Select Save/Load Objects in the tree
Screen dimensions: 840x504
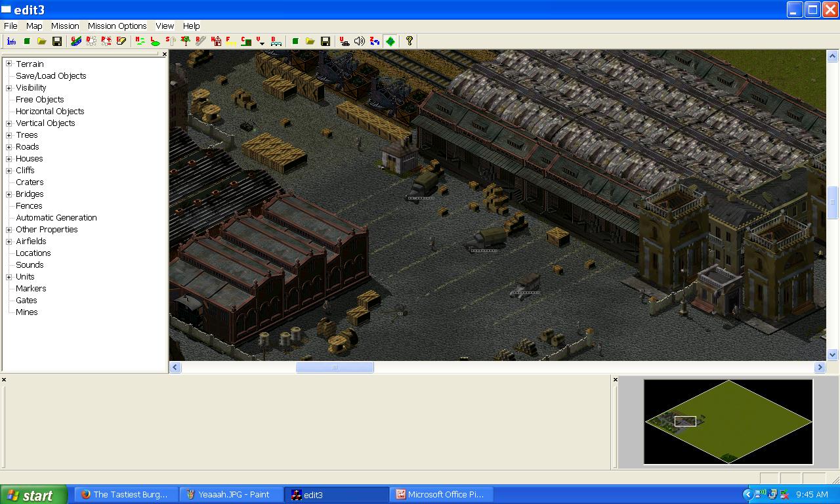click(x=51, y=75)
